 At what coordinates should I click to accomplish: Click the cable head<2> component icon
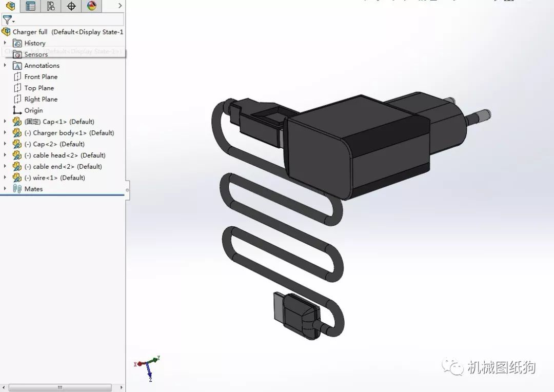pos(17,155)
